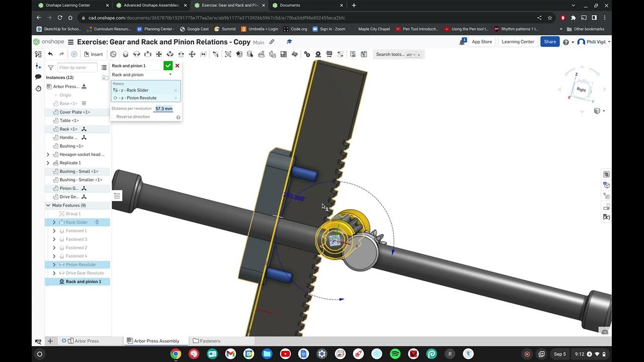
Task: Click the Redo arrow in toolbar
Action: pyautogui.click(x=62, y=54)
